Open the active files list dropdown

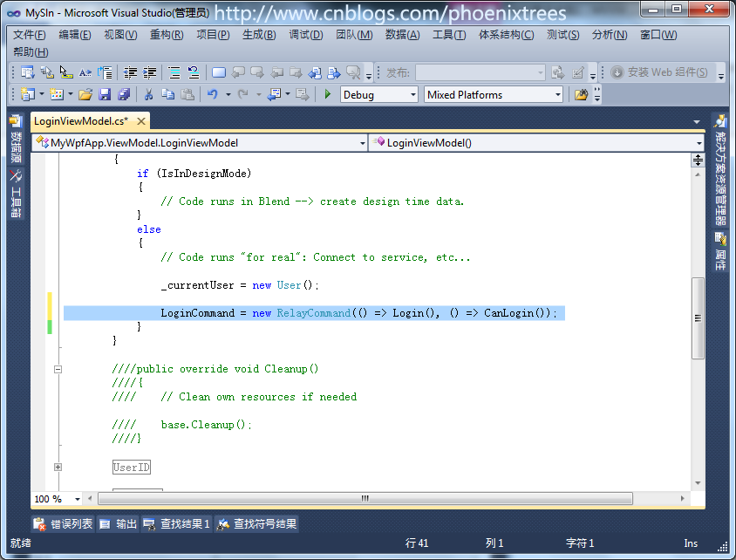pyautogui.click(x=697, y=122)
